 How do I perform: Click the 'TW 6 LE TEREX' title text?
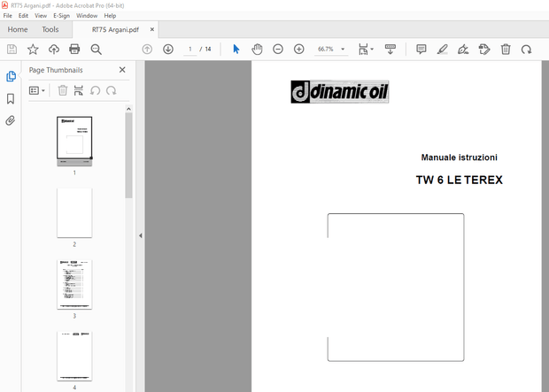(459, 180)
